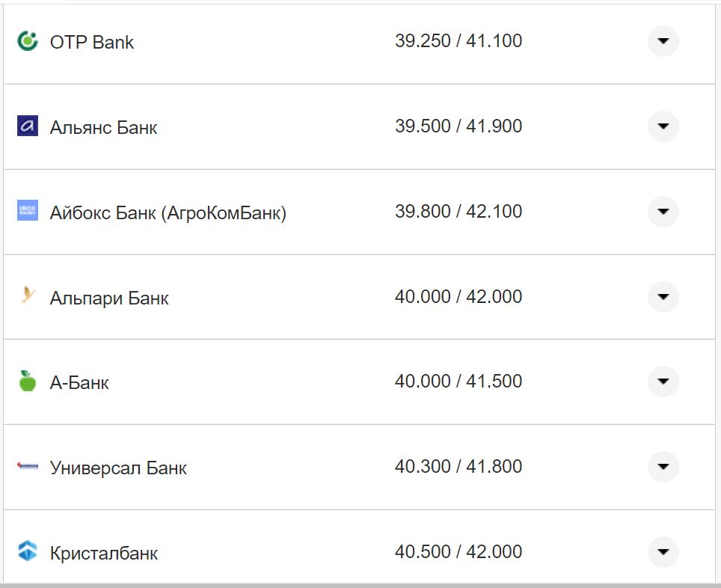721x588 pixels.
Task: Click the Айбокс Банк logo icon
Action: 28,211
